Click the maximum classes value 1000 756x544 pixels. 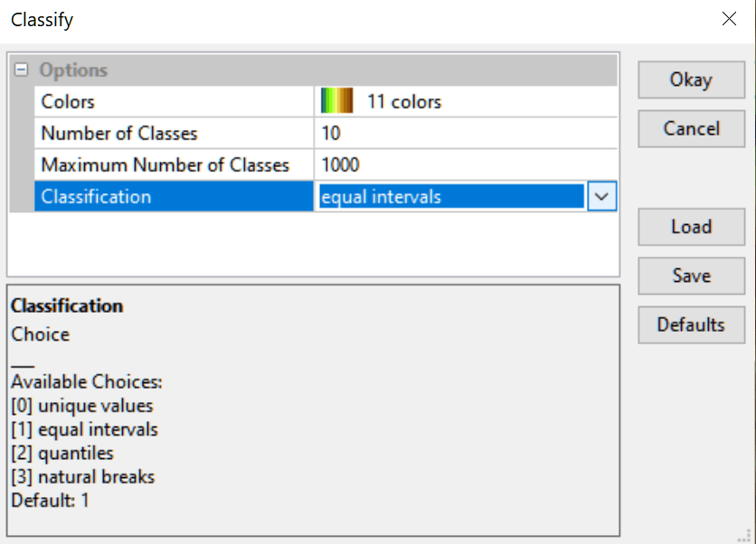click(x=340, y=165)
